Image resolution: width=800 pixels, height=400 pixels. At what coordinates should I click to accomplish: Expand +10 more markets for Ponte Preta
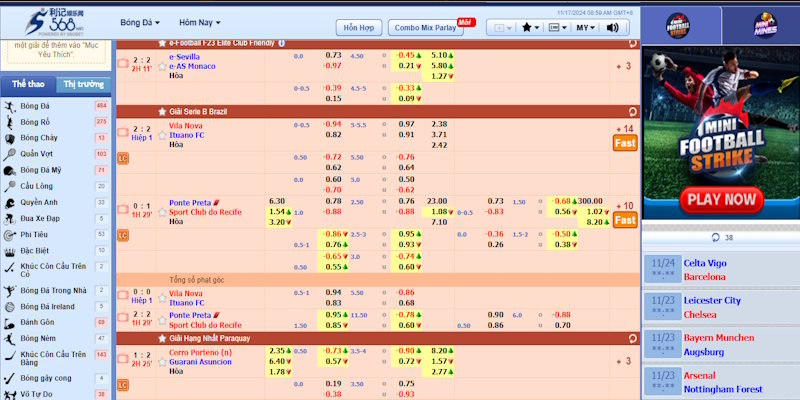[624, 206]
